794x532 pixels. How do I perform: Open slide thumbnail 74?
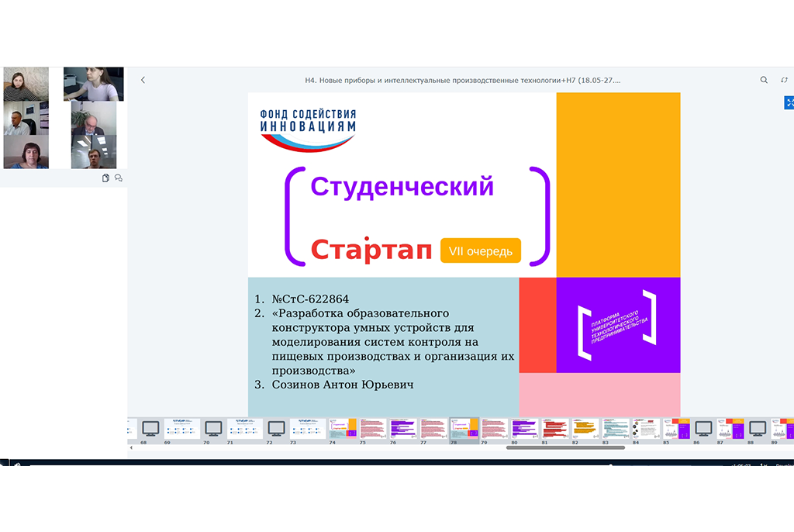click(x=343, y=429)
